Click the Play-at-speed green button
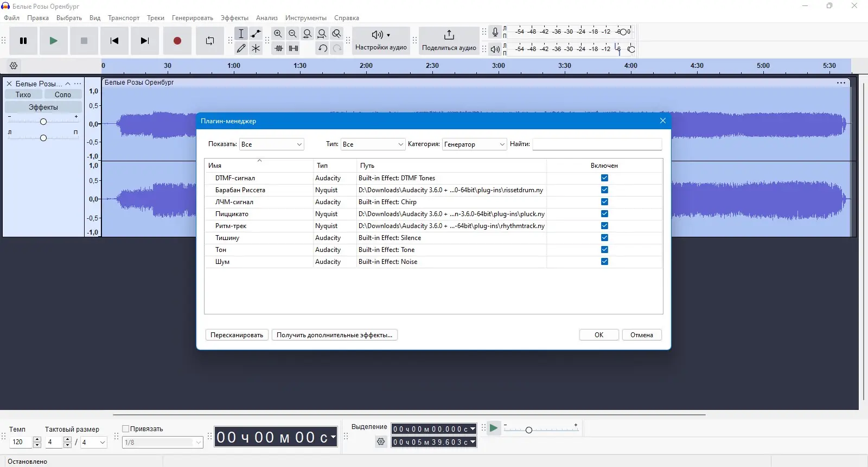The height and width of the screenshot is (467, 868). tap(494, 428)
